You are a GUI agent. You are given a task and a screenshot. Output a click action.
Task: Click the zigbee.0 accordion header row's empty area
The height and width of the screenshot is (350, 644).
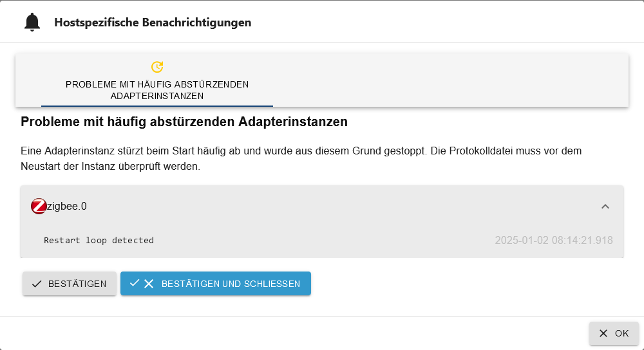point(335,207)
